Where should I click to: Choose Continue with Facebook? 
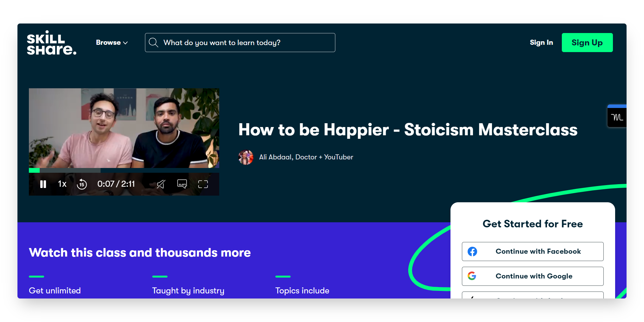click(x=533, y=252)
